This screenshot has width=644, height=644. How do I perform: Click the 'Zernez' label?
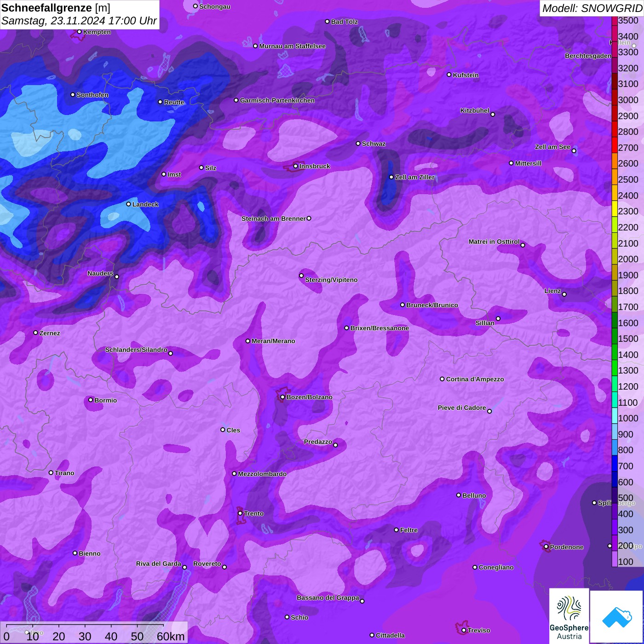(x=50, y=333)
